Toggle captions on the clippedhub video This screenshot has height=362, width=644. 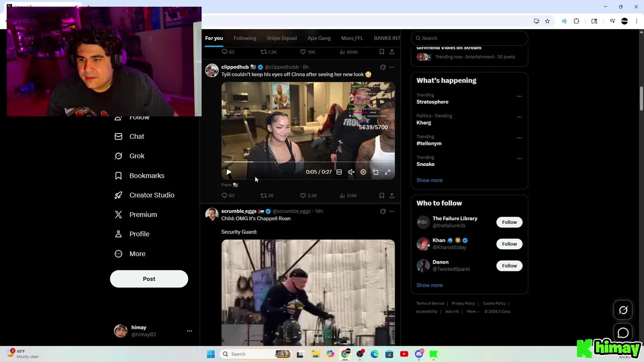(x=339, y=172)
